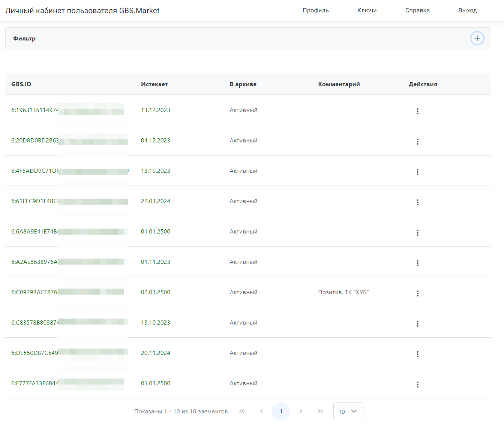Viewport: 504px width, 428px height.
Task: Open actions menu for row expiring 13.12.2023
Action: (x=417, y=111)
